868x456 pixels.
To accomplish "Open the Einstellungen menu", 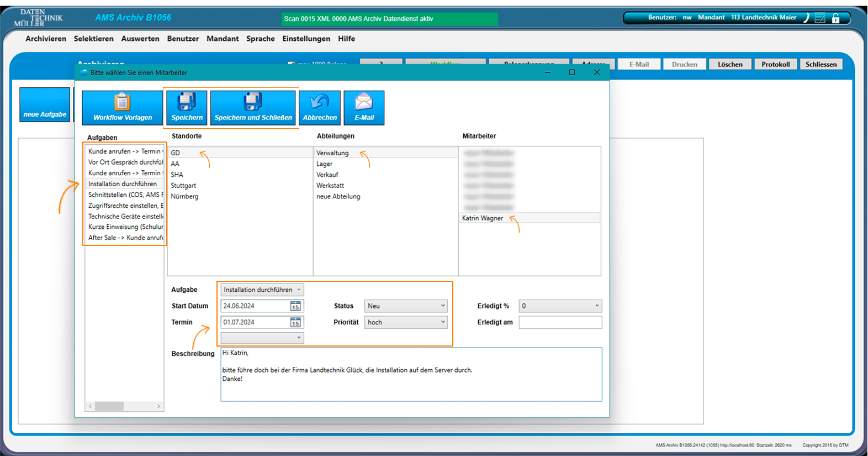I will click(x=306, y=39).
